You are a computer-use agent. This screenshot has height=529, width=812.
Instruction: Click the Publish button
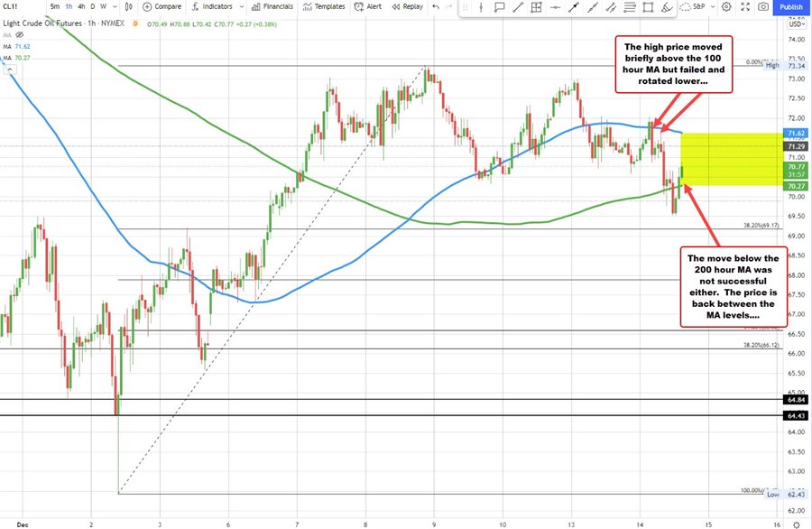pyautogui.click(x=790, y=7)
